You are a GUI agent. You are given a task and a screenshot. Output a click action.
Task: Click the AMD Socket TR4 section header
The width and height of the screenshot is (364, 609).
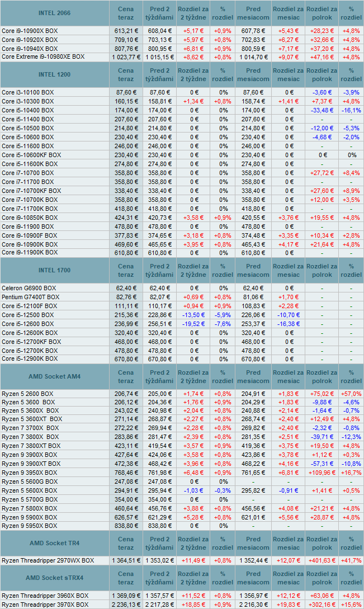point(54,543)
